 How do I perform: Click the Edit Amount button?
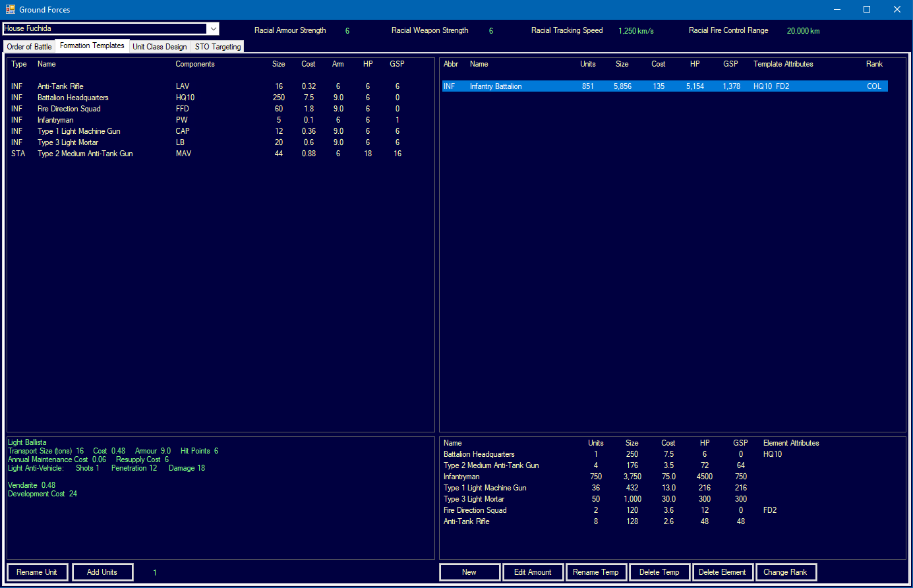[x=533, y=572]
